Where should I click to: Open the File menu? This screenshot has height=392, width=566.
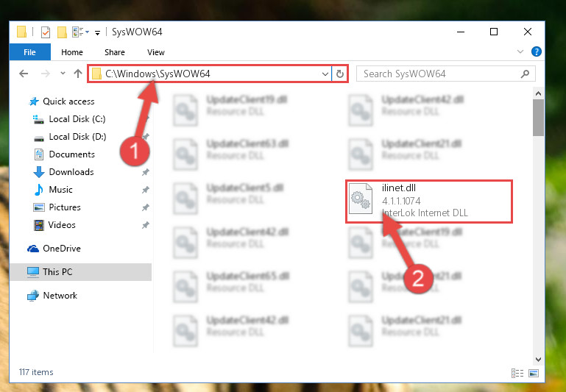pyautogui.click(x=30, y=52)
